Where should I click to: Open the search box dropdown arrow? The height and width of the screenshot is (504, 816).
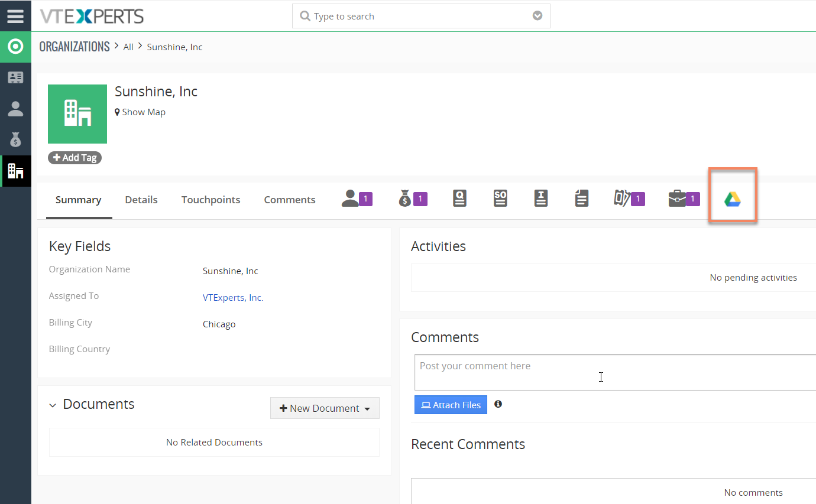click(537, 16)
